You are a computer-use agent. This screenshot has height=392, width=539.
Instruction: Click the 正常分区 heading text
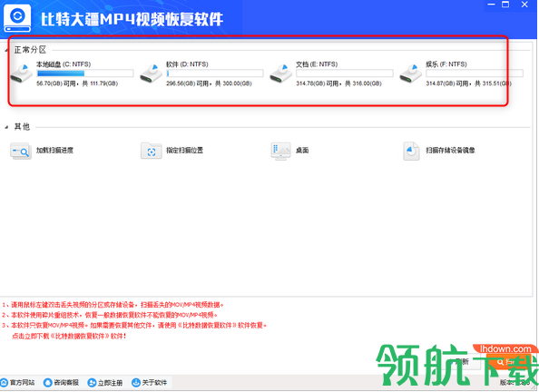[x=30, y=50]
